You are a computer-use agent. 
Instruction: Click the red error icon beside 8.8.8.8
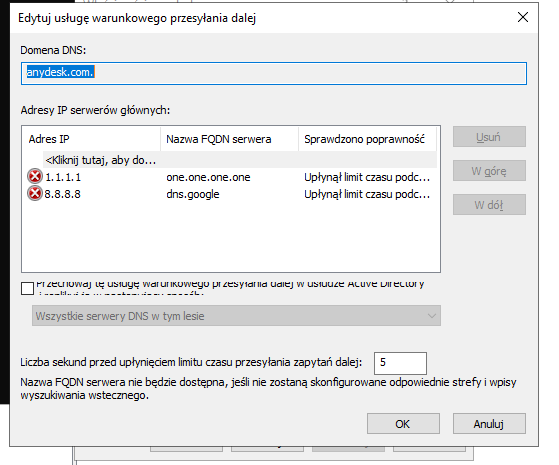point(35,194)
